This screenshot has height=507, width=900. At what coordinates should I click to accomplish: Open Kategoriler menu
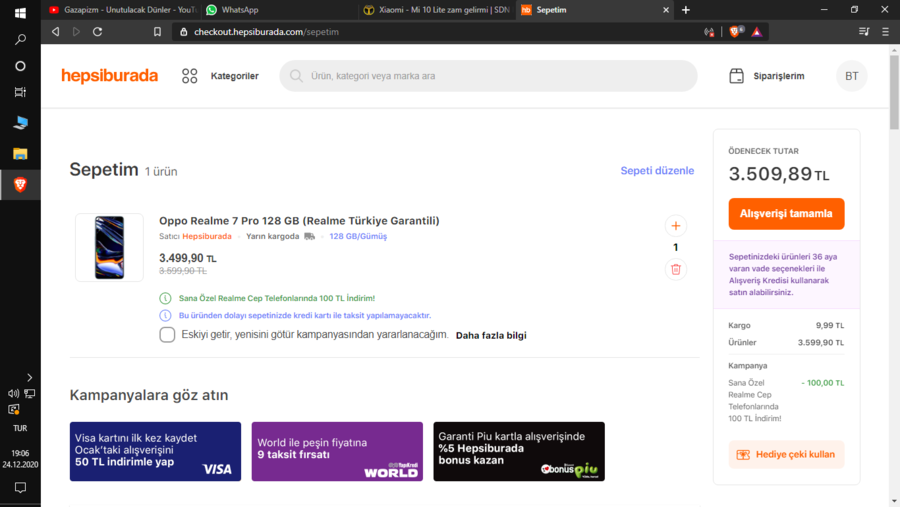pyautogui.click(x=234, y=76)
